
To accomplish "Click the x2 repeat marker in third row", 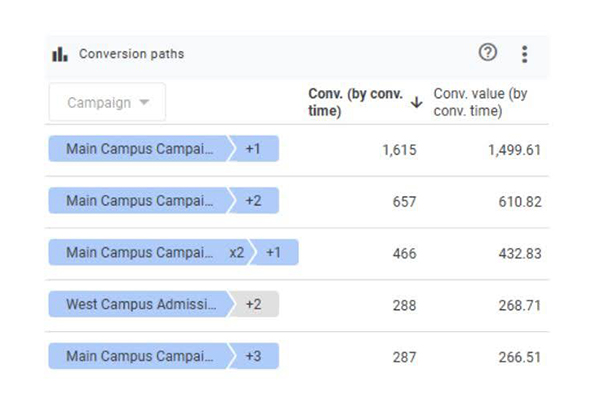I will coord(236,253).
